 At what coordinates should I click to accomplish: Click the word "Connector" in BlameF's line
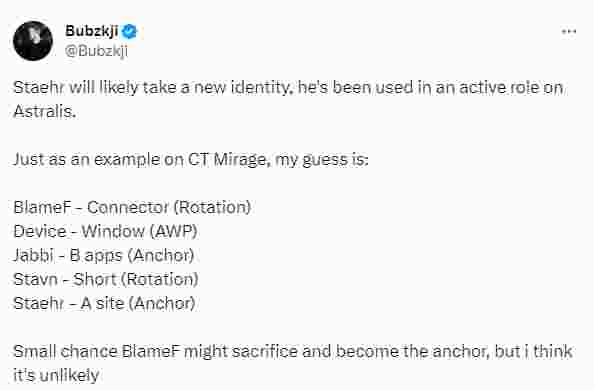(128, 207)
